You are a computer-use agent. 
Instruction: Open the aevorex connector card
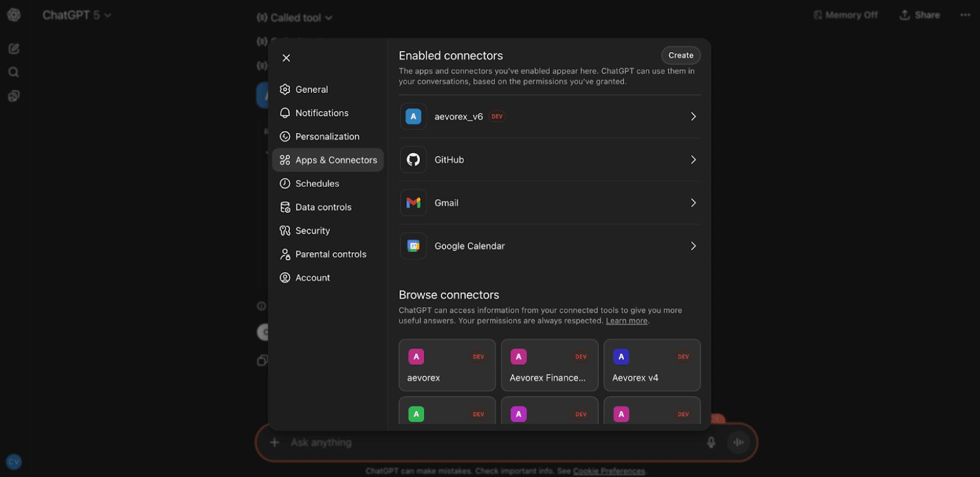[447, 366]
